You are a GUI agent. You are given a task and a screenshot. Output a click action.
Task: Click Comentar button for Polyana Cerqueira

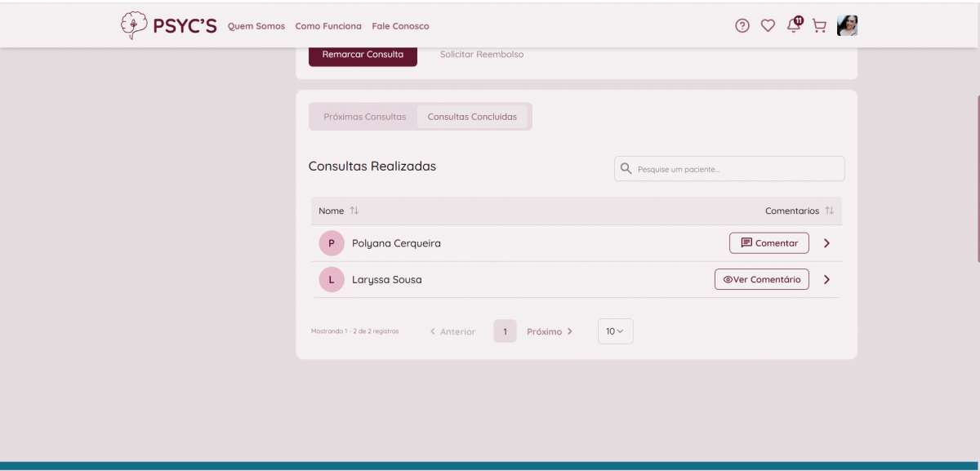pyautogui.click(x=768, y=243)
